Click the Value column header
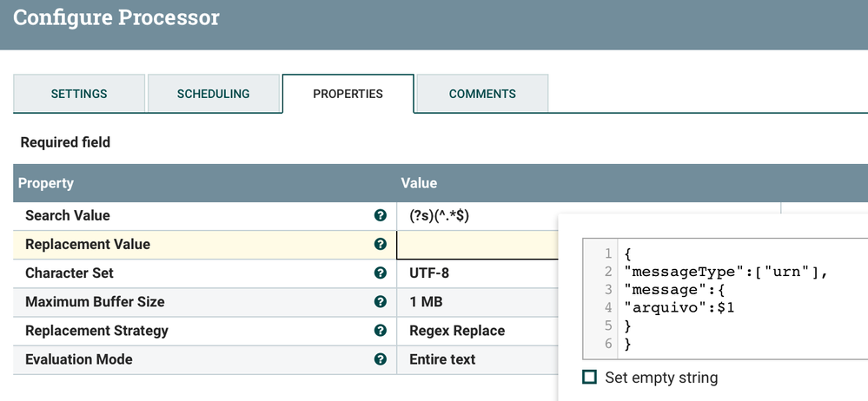This screenshot has width=868, height=401. [x=419, y=183]
